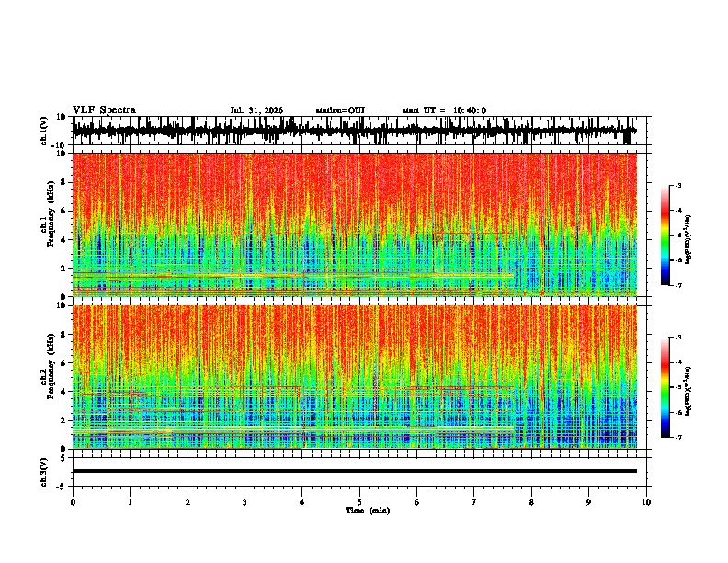The height and width of the screenshot is (563, 728).
Task: Click the "VLF Spectra" plot title
Action: (104, 110)
